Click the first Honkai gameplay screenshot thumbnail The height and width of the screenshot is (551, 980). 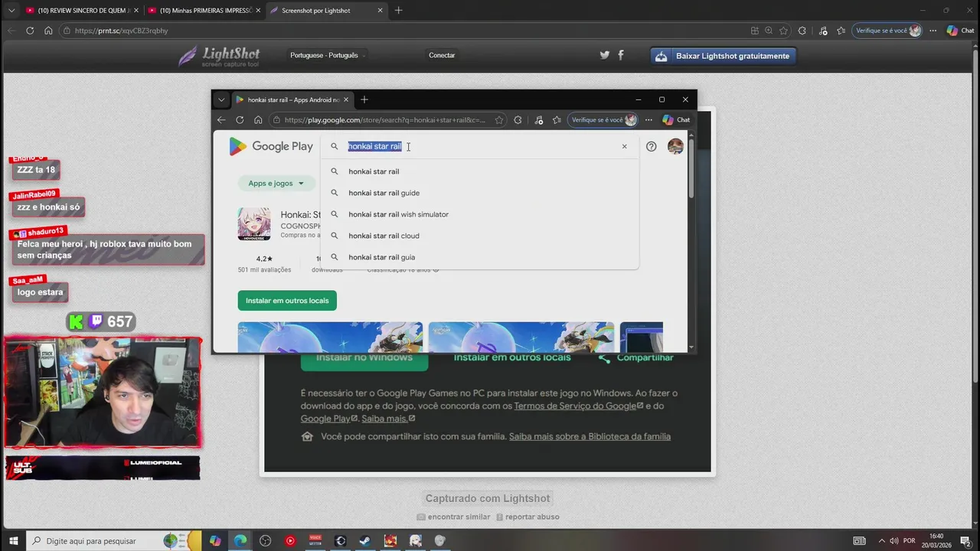[x=330, y=337]
